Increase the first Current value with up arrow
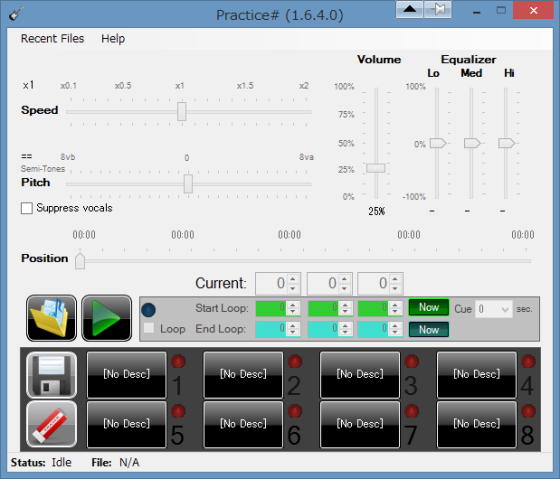560x479 pixels. point(293,279)
